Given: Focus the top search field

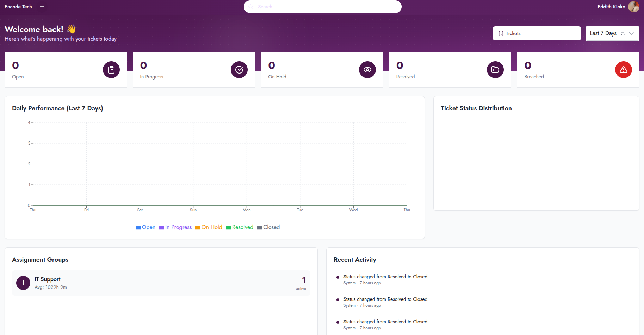Looking at the screenshot, I should [x=322, y=7].
